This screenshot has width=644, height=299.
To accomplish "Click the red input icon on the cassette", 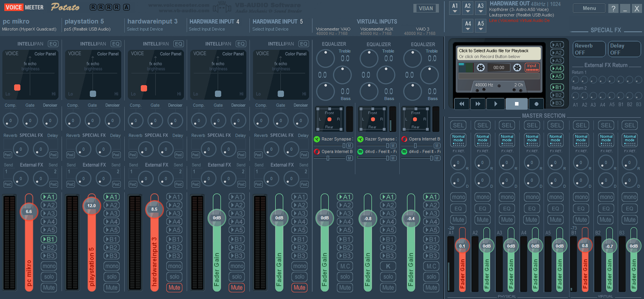I will (x=532, y=67).
